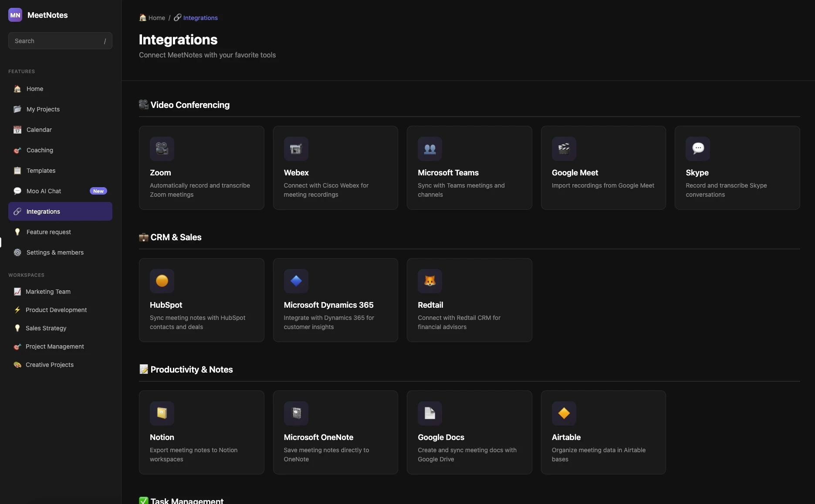The width and height of the screenshot is (815, 504).
Task: Click the house icon beside Home in sidebar
Action: 17,89
